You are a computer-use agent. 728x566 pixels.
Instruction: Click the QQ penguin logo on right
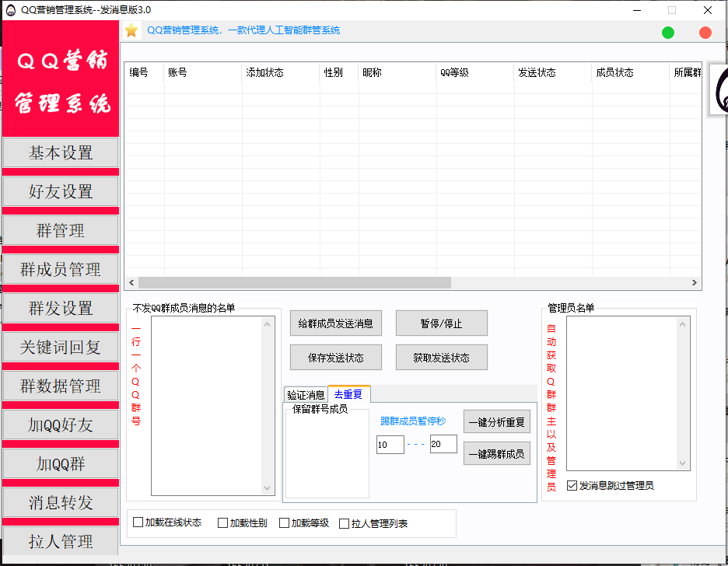(719, 89)
